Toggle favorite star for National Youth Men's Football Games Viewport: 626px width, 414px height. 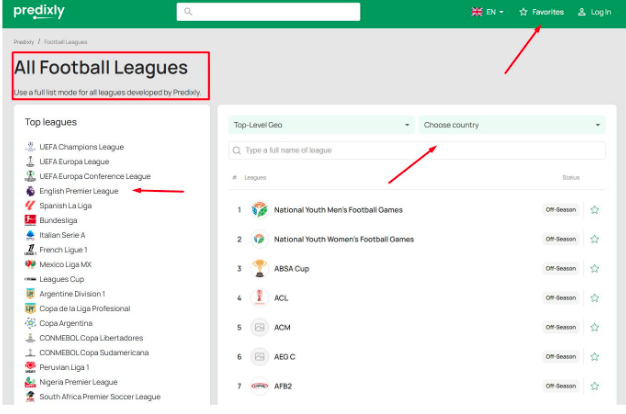(594, 210)
